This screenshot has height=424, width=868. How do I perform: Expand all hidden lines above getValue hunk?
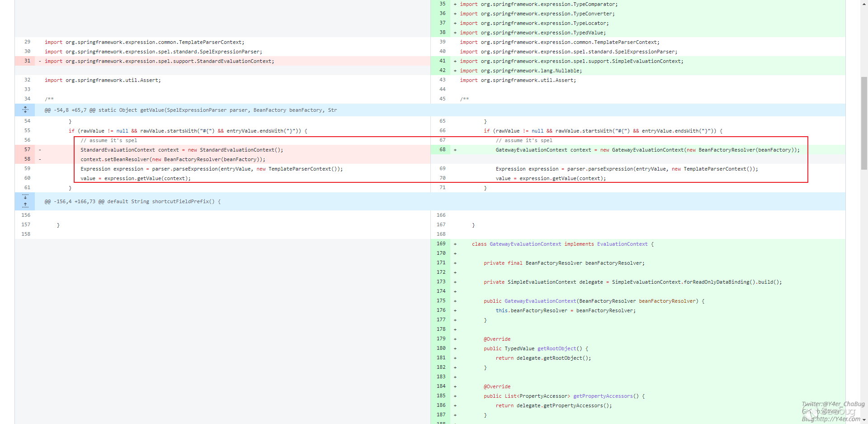(x=25, y=110)
